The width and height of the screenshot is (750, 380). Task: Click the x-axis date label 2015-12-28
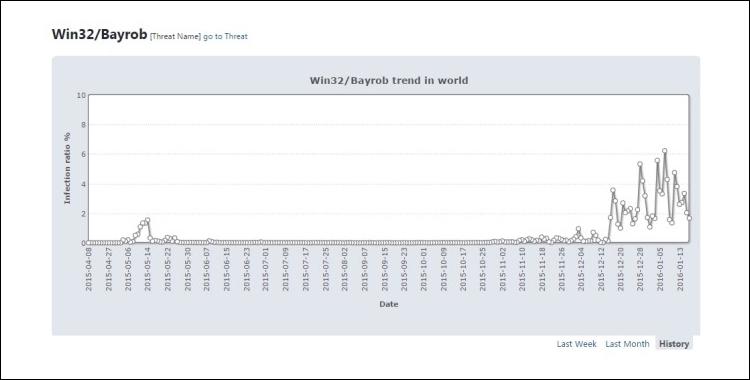point(640,269)
